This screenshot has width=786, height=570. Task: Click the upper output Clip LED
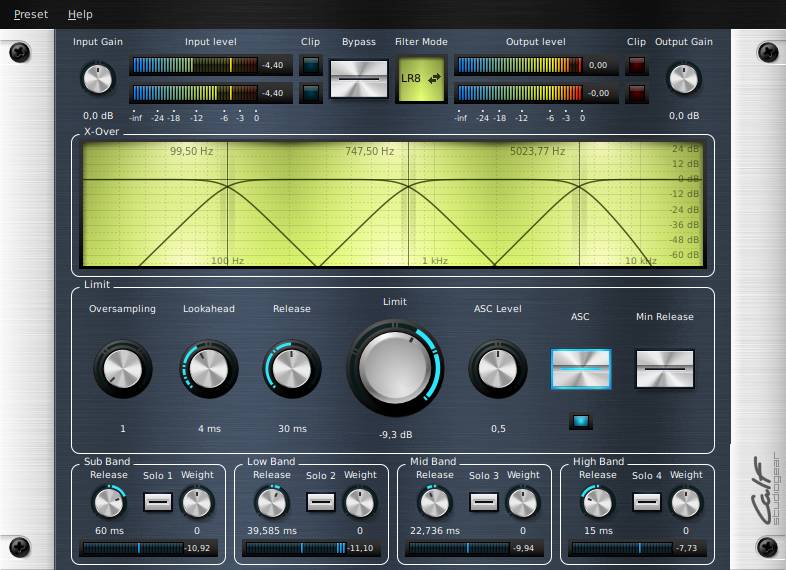pyautogui.click(x=637, y=65)
